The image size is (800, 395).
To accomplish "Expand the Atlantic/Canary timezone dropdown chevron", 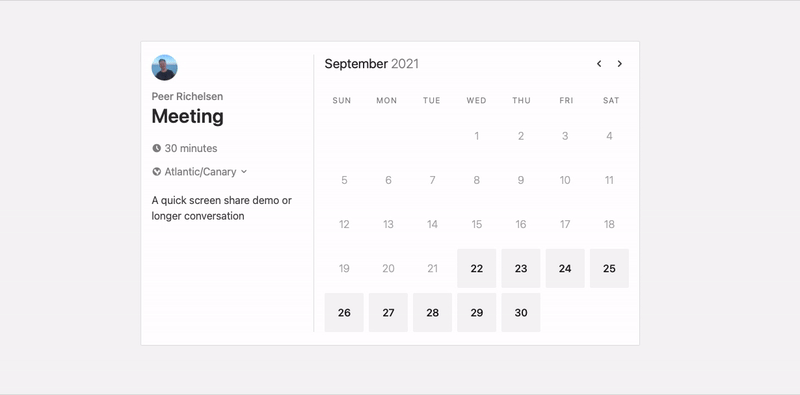I will [x=244, y=172].
